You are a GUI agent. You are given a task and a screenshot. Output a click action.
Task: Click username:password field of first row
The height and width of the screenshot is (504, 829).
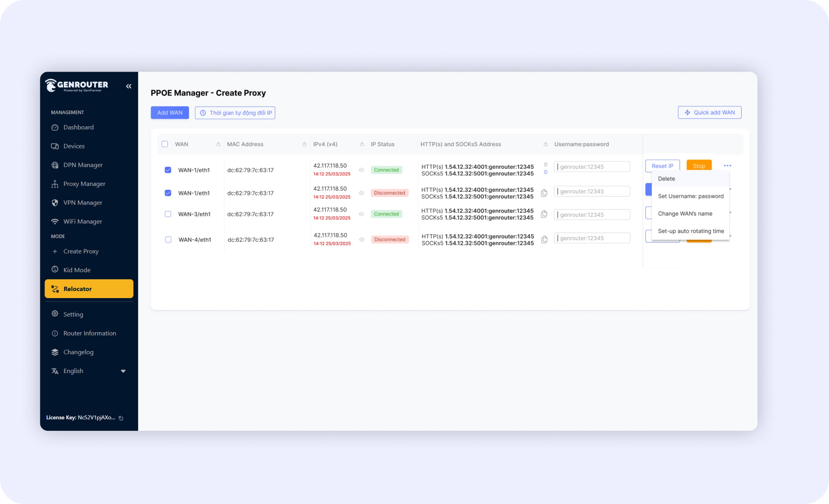(x=592, y=167)
